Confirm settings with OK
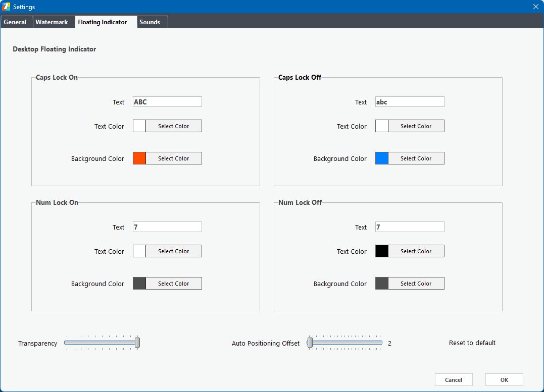This screenshot has height=392, width=544. (504, 380)
